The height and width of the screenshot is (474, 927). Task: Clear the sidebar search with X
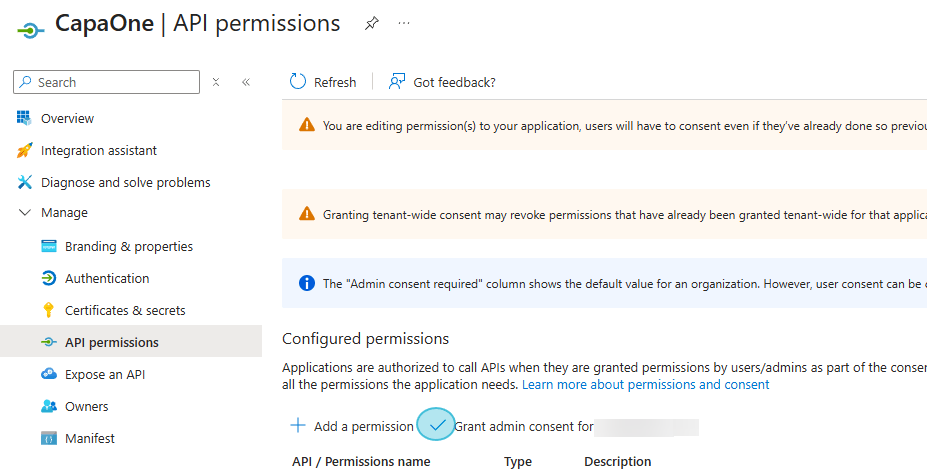(x=216, y=82)
